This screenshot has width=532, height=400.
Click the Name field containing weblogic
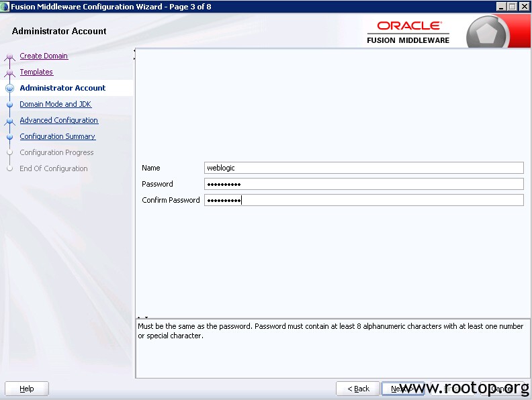point(363,168)
